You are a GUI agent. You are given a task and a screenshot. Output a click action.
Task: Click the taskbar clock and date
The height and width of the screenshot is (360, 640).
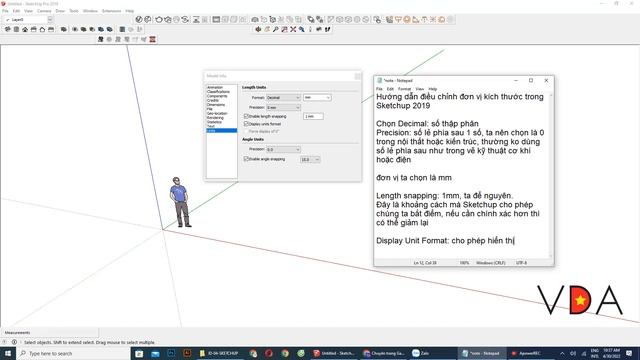611,353
